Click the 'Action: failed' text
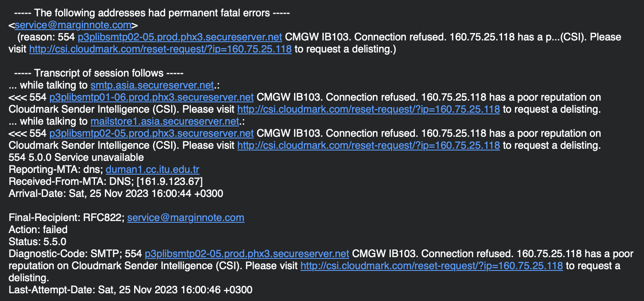 click(38, 230)
